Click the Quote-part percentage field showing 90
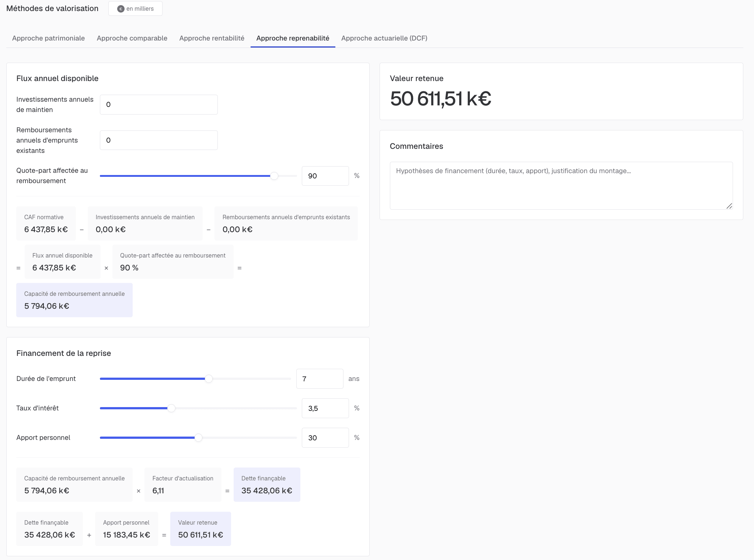Screen dimensions: 754x560 point(325,176)
